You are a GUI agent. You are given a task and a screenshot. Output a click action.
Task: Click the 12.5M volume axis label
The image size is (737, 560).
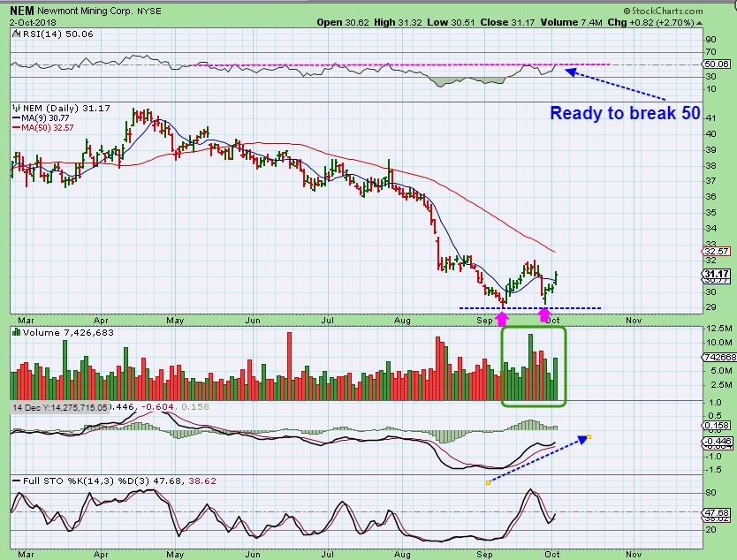click(x=719, y=328)
